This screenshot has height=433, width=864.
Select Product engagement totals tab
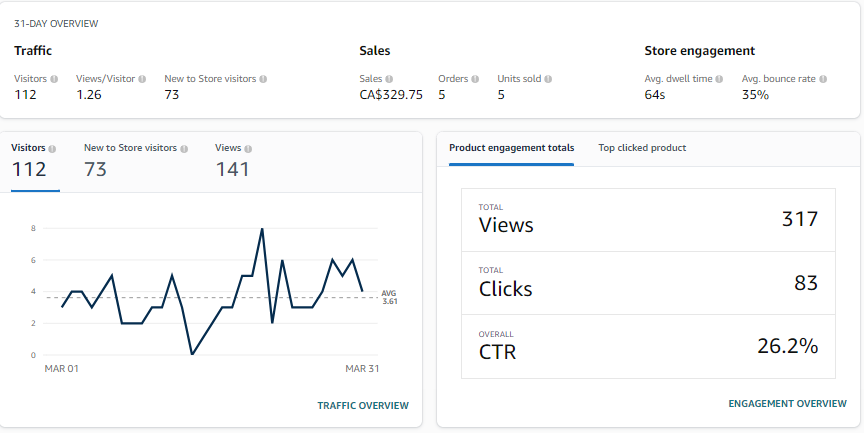(511, 148)
